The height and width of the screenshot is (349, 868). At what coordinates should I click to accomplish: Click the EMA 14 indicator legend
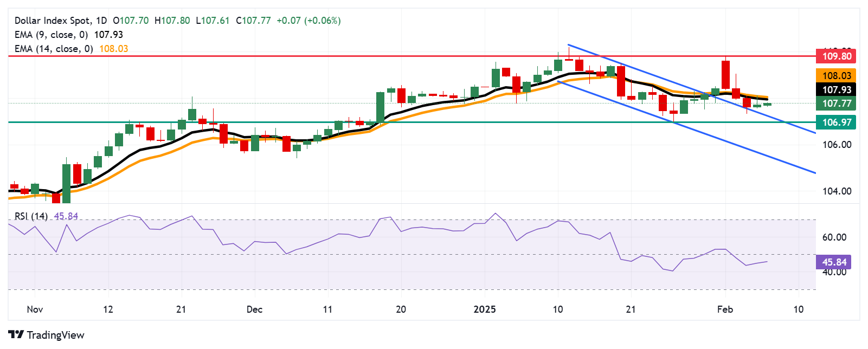[72, 49]
